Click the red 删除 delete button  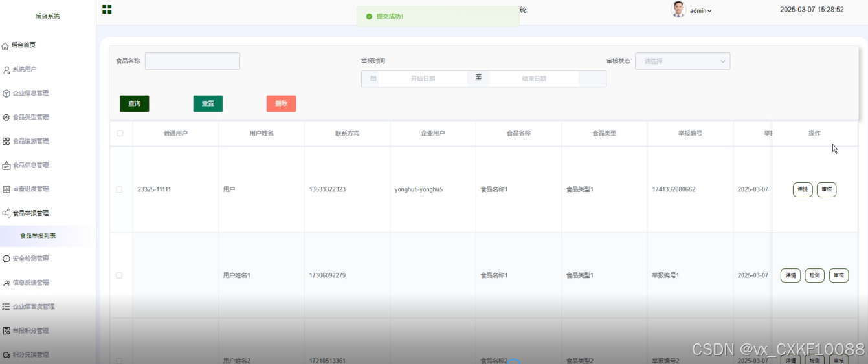pyautogui.click(x=281, y=103)
